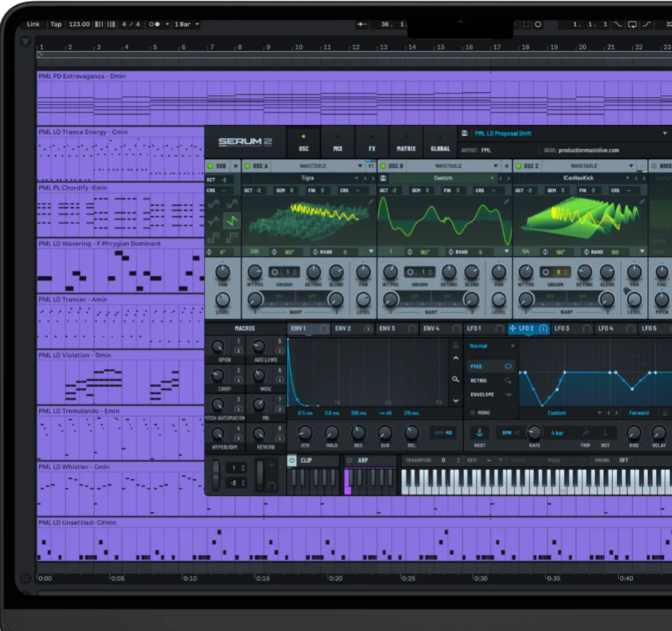Toggle OSC B enable switch
Screen dimensions: 672x631
click(383, 166)
